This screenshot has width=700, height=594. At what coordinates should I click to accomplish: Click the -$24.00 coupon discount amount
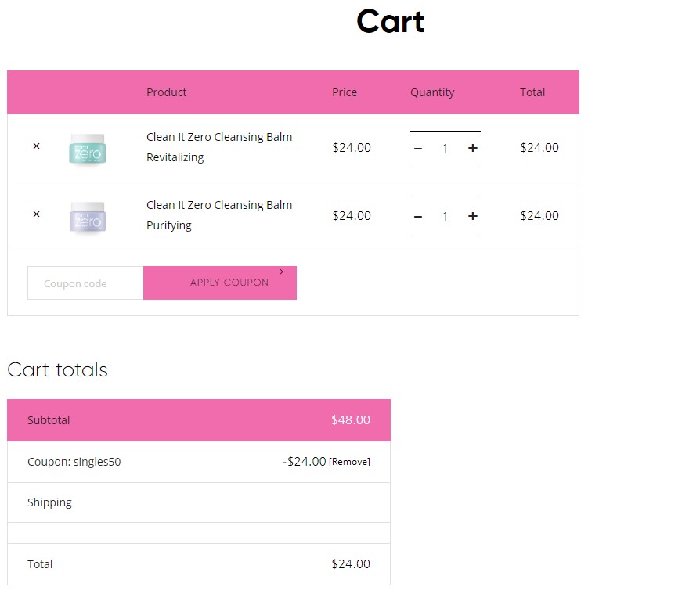click(304, 462)
